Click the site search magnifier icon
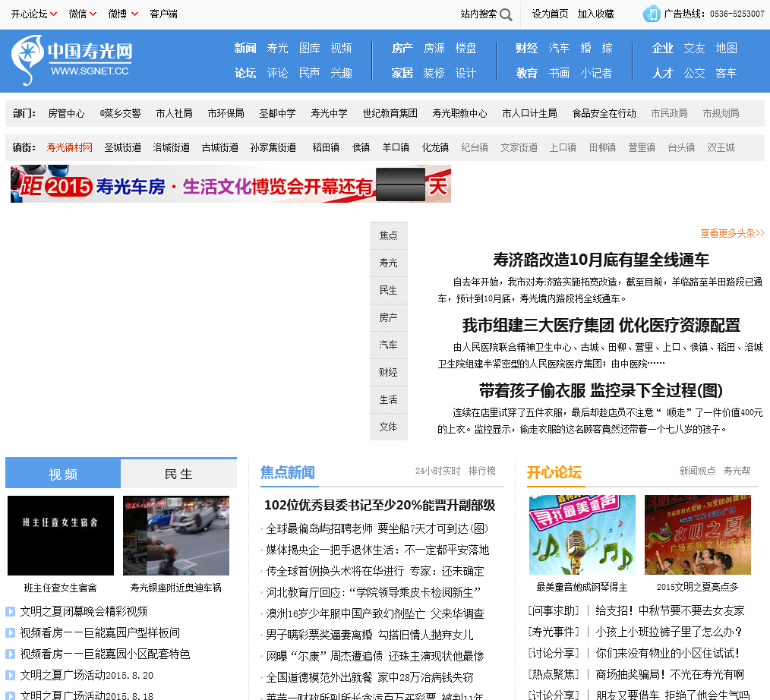 pos(506,14)
